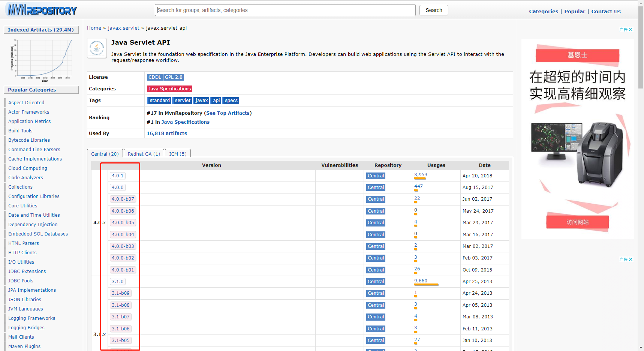Open version 4.0.0-b01

pos(123,270)
